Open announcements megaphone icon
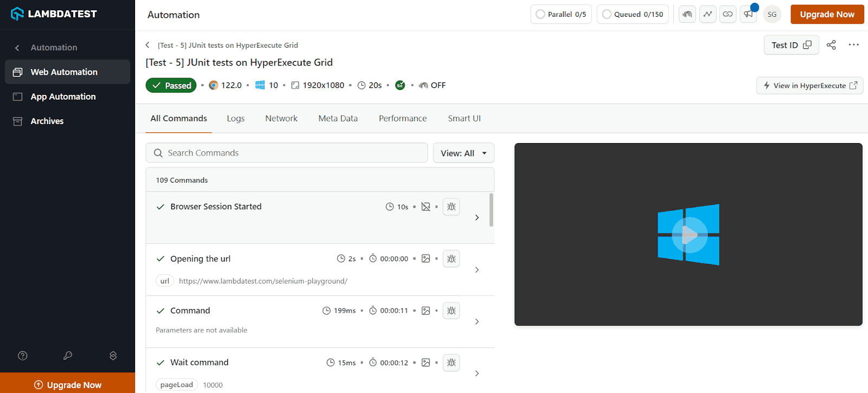The height and width of the screenshot is (393, 868). pyautogui.click(x=748, y=15)
